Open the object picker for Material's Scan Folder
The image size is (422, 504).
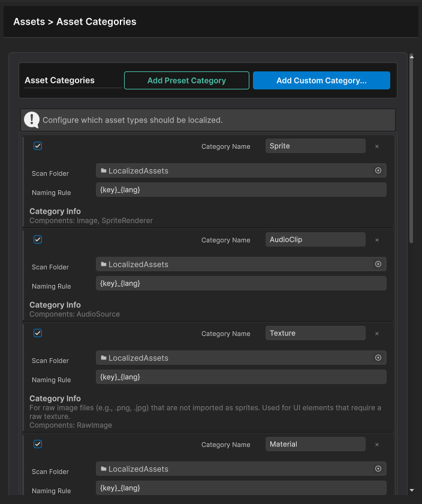(378, 469)
